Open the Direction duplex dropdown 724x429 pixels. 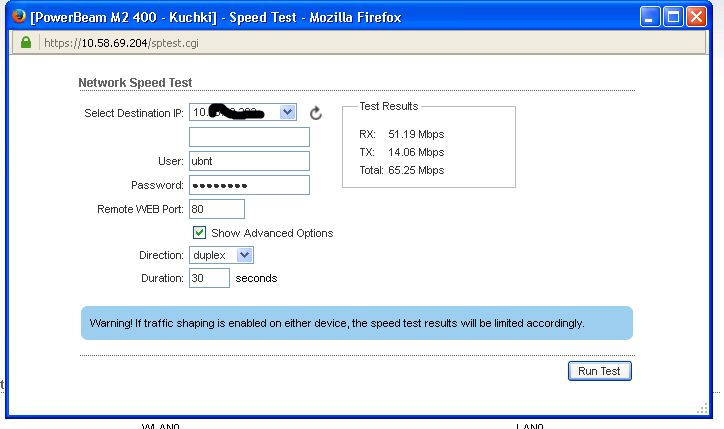(x=221, y=255)
